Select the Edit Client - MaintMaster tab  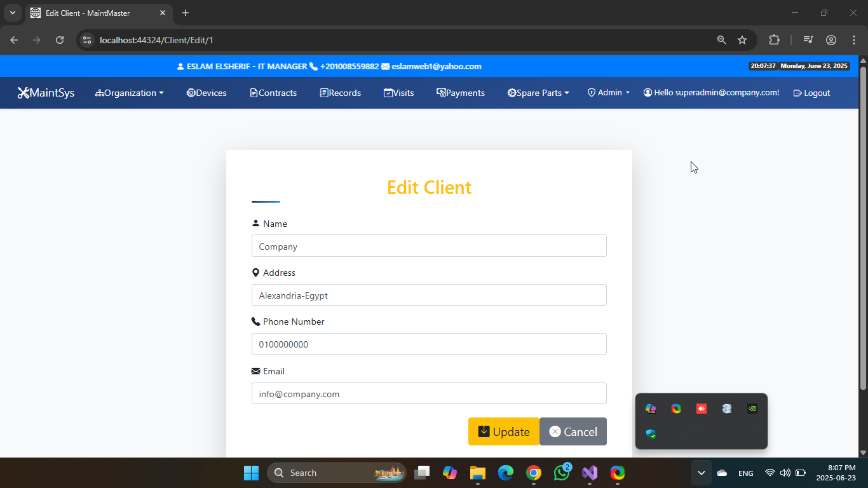[x=98, y=13]
